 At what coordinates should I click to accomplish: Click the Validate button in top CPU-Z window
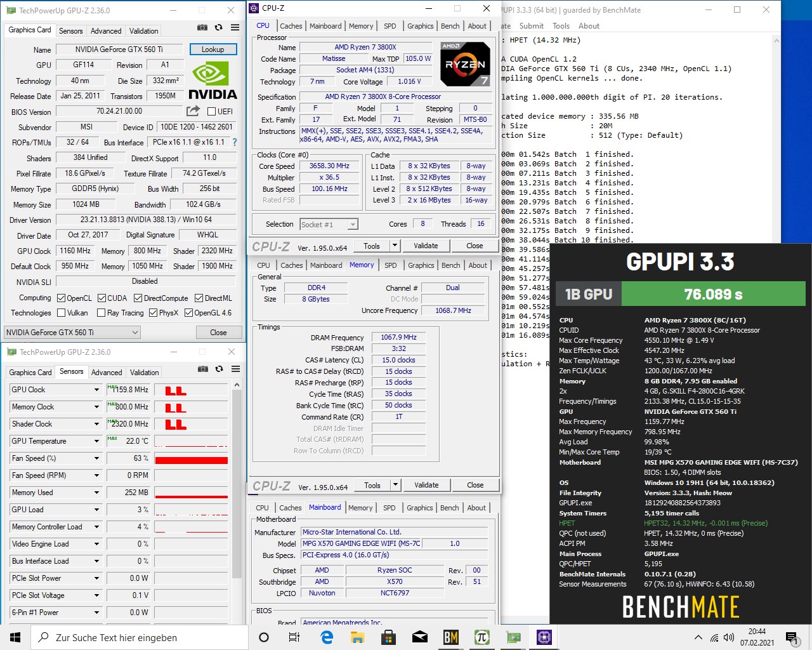[x=426, y=246]
